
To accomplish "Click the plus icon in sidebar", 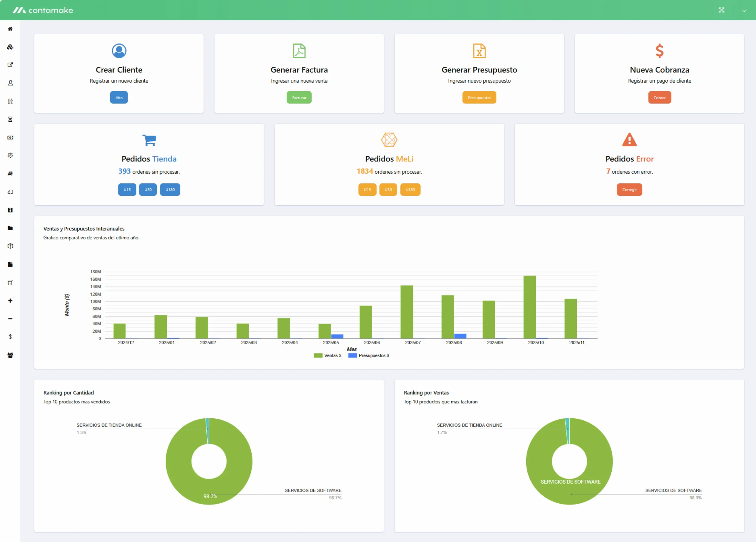I will pos(10,301).
